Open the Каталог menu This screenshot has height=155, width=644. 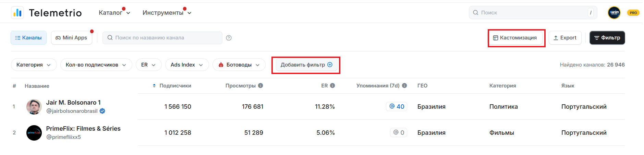[114, 13]
